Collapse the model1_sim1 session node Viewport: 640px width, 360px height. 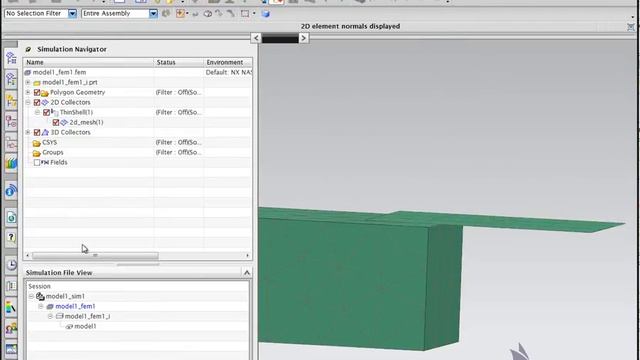[31, 296]
